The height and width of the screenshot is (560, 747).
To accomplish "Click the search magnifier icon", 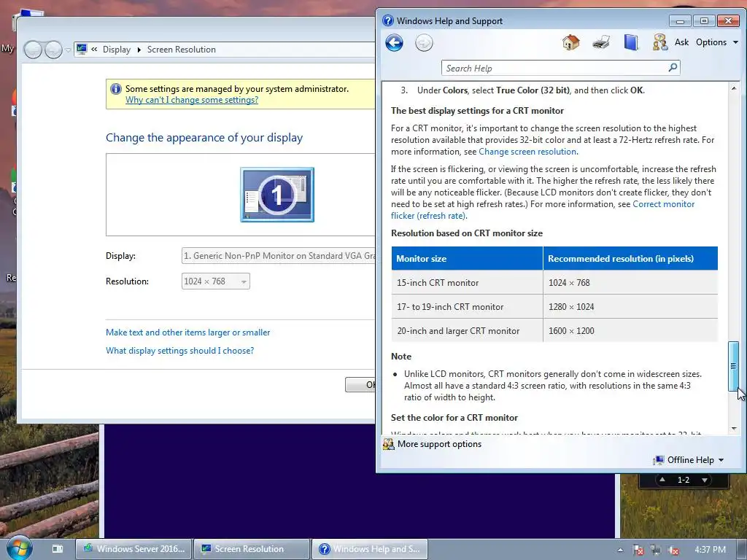I will tap(673, 68).
